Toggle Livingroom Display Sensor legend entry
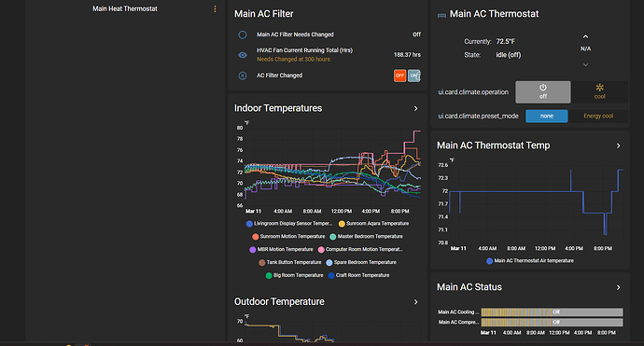Screen dimensions: 644x346 click(x=288, y=224)
